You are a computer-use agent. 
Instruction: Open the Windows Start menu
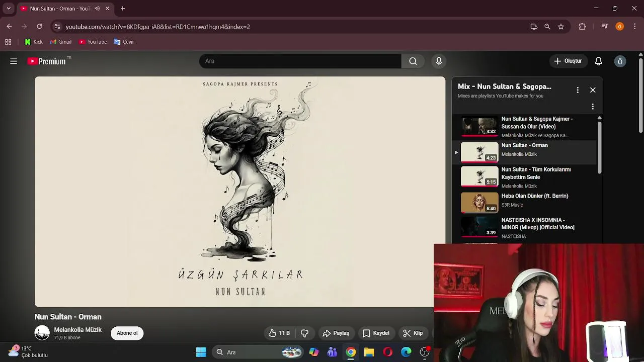point(201,352)
